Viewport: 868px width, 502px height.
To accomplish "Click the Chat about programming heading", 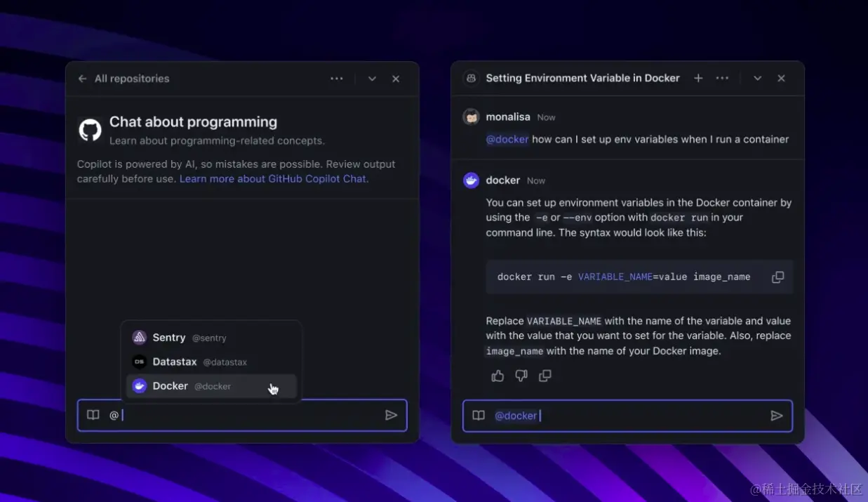I will point(193,122).
